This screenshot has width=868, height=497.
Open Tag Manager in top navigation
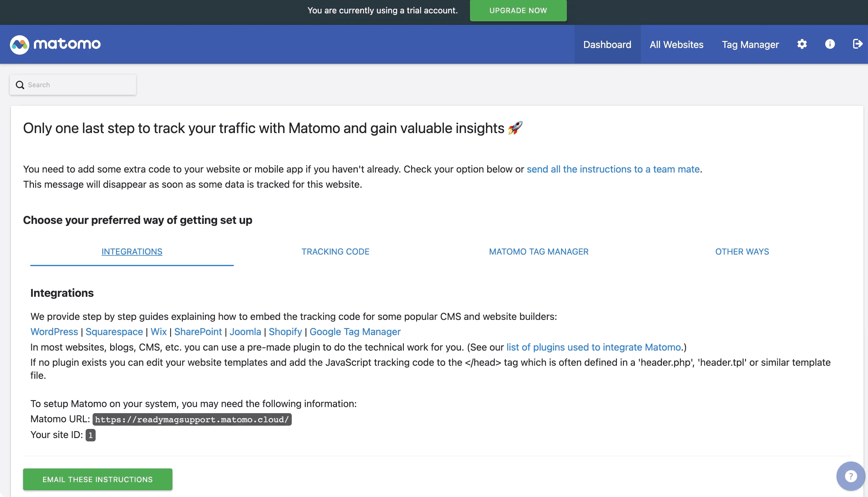click(x=750, y=44)
